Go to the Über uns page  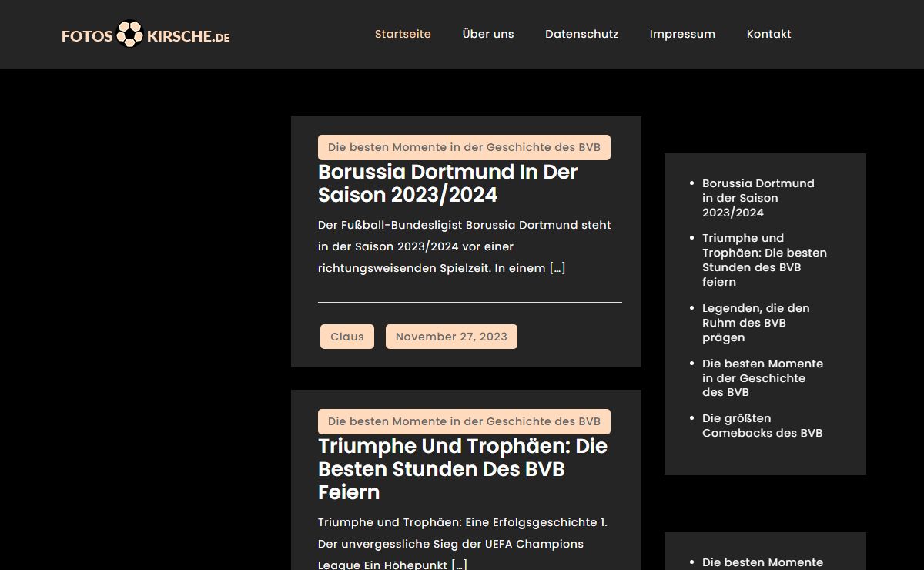[488, 34]
